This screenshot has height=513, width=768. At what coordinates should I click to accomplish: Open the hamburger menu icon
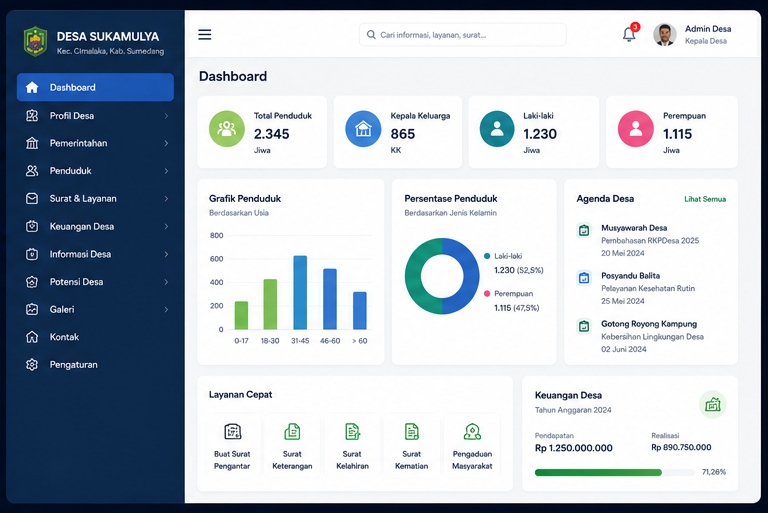click(x=205, y=34)
